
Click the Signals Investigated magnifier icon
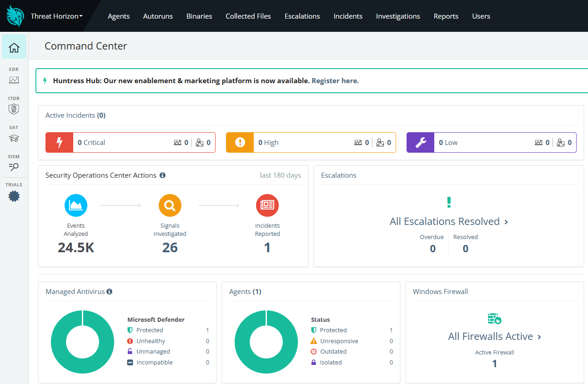tap(170, 205)
